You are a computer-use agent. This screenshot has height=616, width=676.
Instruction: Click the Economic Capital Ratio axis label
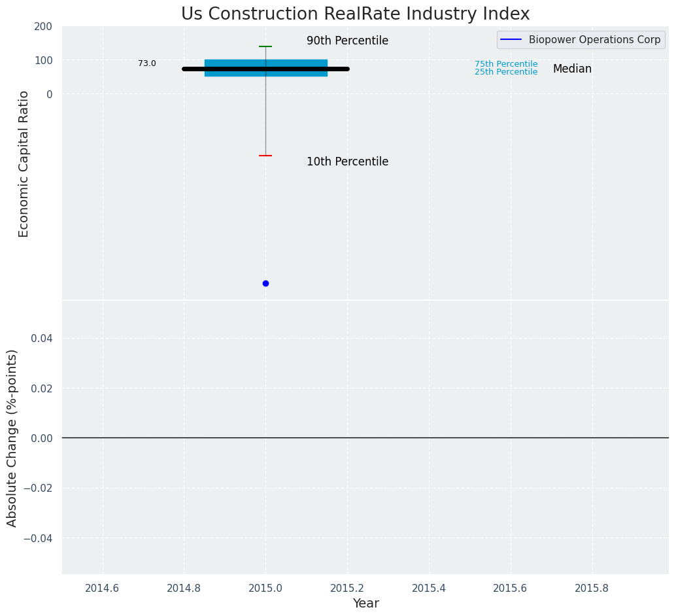[24, 163]
